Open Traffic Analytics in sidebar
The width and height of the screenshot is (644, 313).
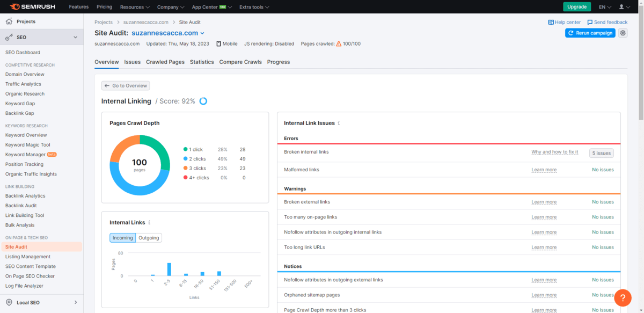[x=23, y=84]
